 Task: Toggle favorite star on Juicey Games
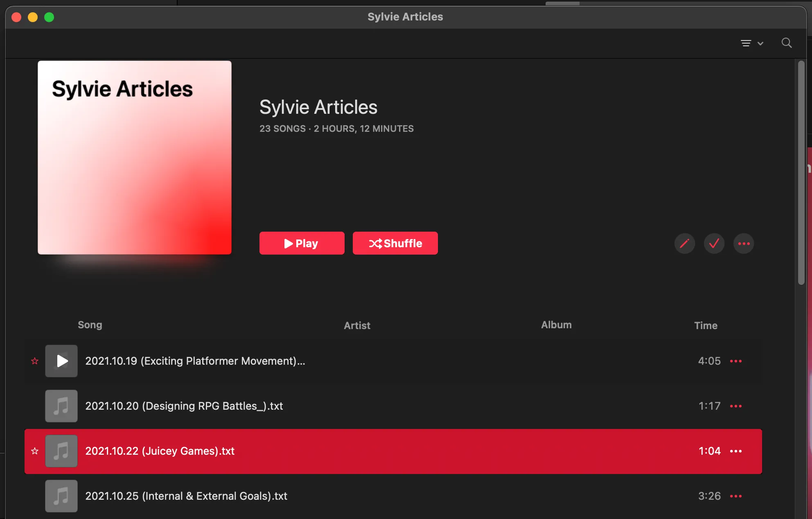click(x=35, y=451)
